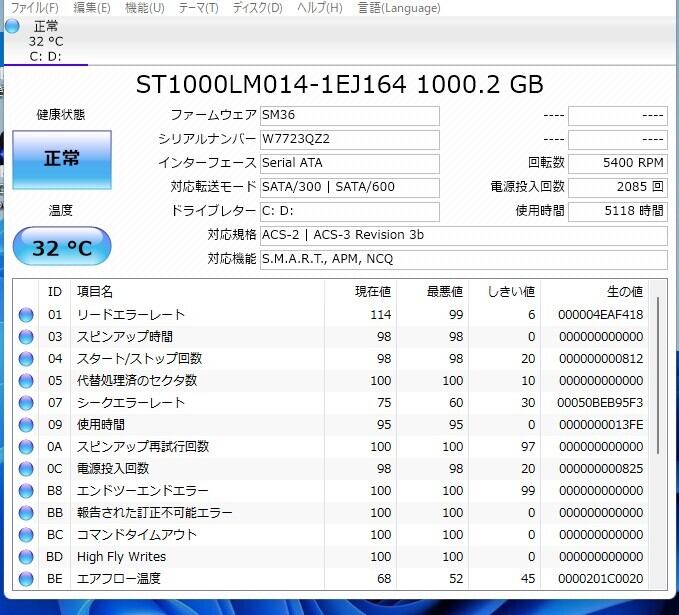Click raw value 00050BEB95F3

coord(600,403)
